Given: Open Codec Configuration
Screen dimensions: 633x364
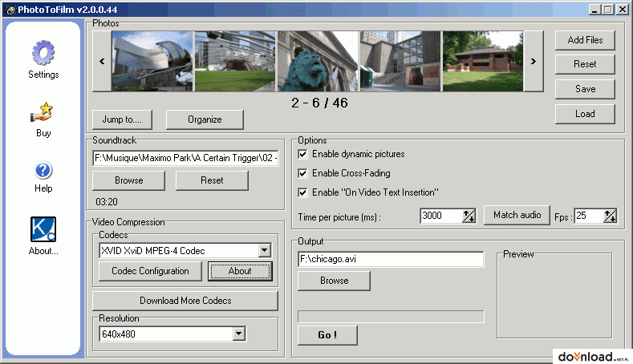Looking at the screenshot, I should click(x=150, y=271).
